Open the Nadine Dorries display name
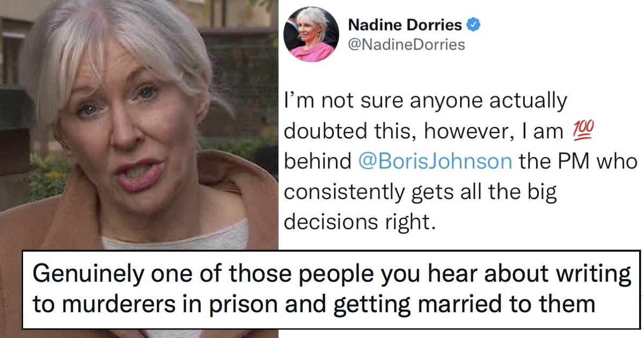Viewport: 644px width, 338px height. (405, 25)
